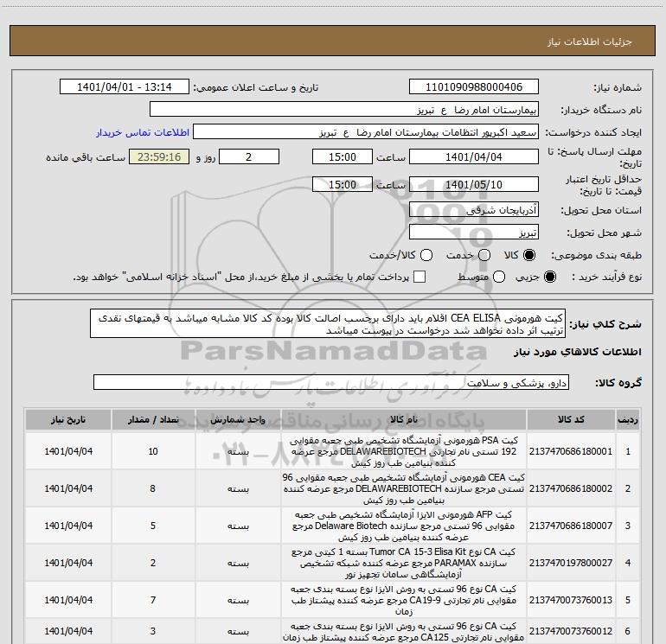Click product code 2137470686180001
666x644 pixels.
tap(571, 451)
